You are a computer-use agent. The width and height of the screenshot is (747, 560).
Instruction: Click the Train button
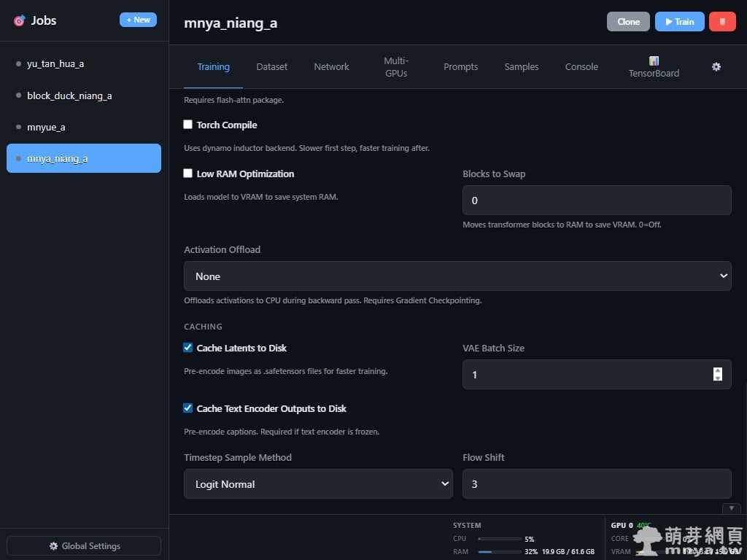click(679, 22)
